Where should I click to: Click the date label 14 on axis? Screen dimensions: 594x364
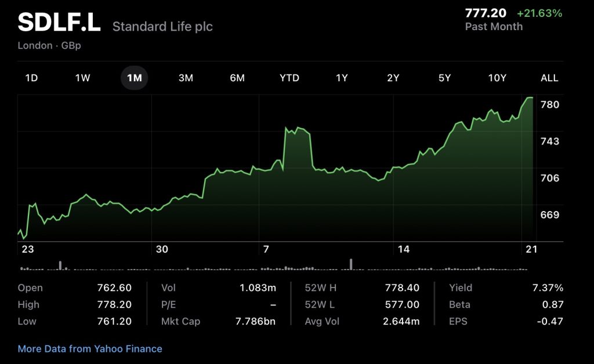(404, 249)
